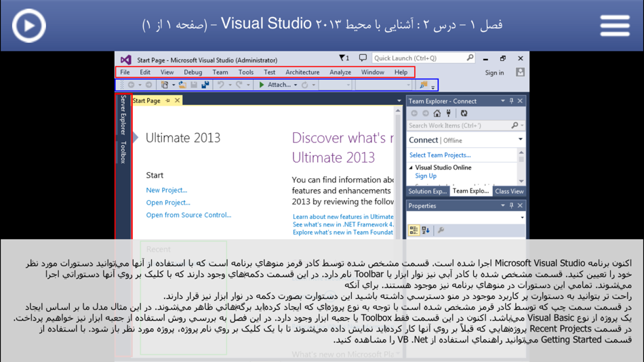Click the Team Explorer Home icon
This screenshot has width=644, height=362.
point(437,113)
